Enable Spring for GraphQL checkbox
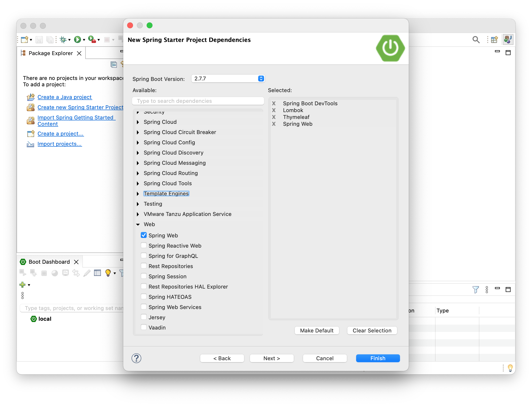 coord(144,256)
